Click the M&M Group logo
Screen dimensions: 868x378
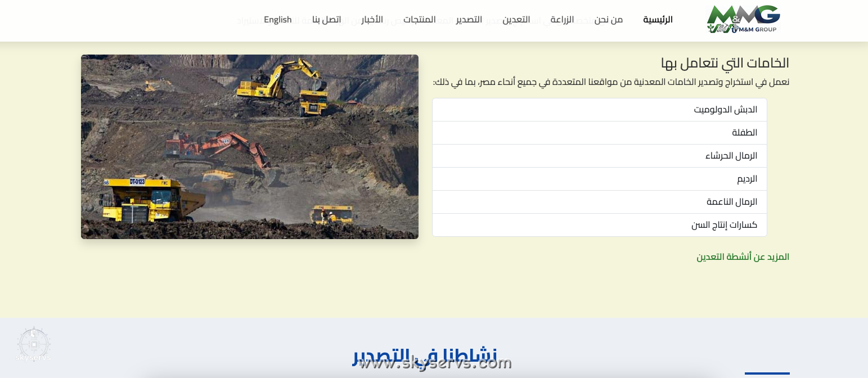(743, 20)
